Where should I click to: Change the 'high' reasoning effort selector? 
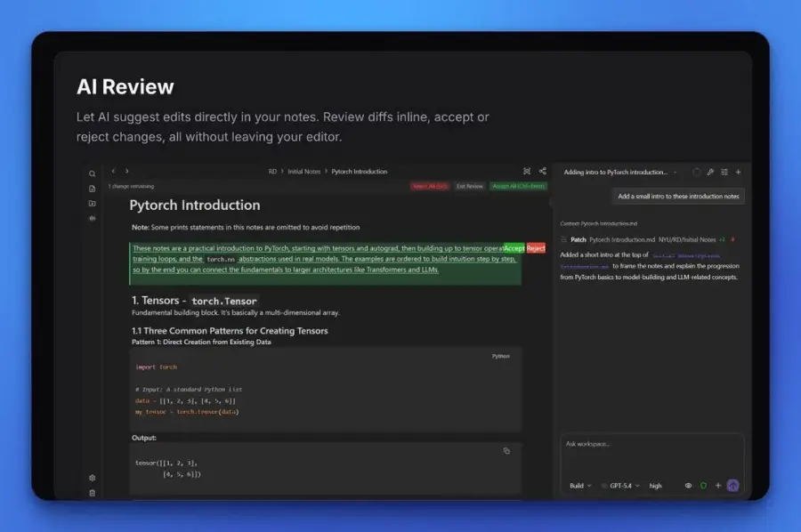[655, 486]
